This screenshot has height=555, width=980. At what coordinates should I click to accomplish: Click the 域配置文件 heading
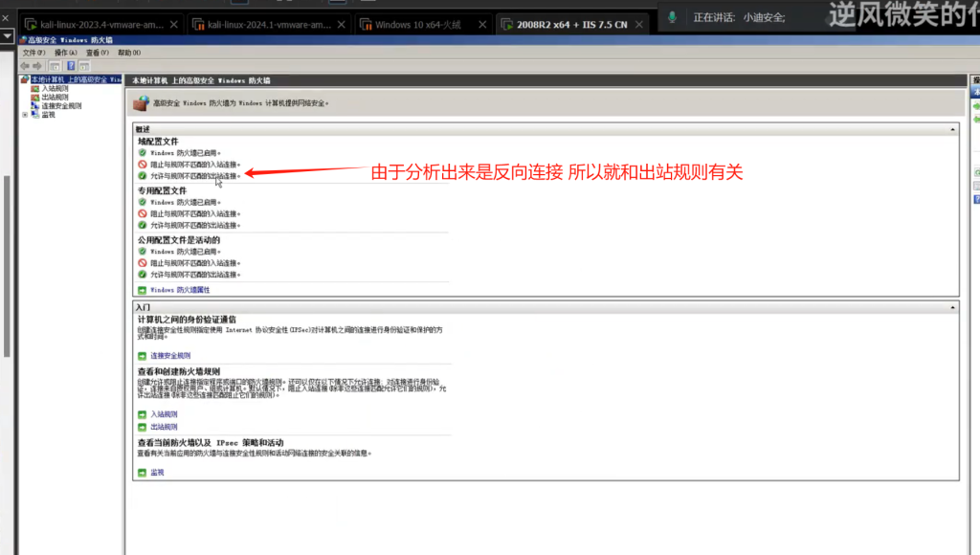point(158,142)
